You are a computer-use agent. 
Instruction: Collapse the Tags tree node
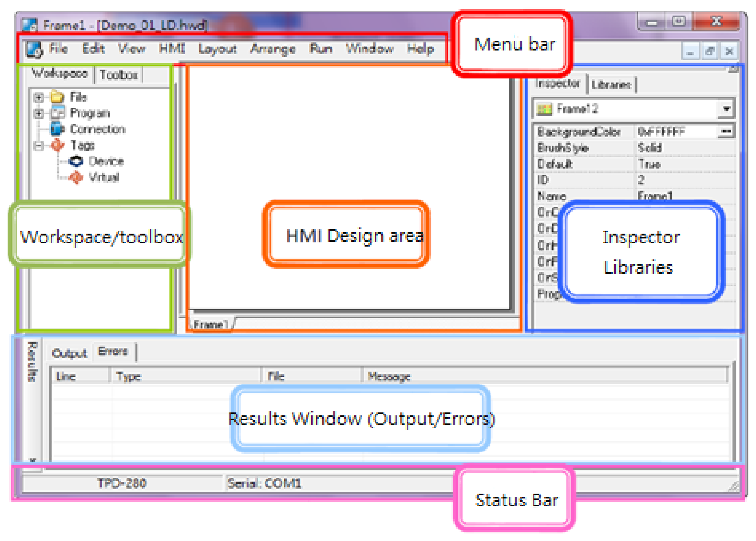[39, 146]
